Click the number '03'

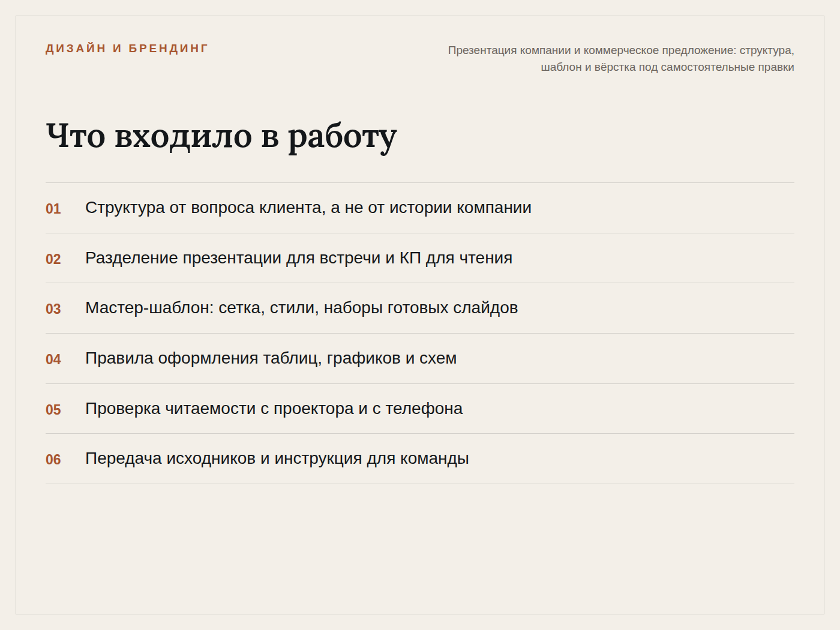click(53, 309)
